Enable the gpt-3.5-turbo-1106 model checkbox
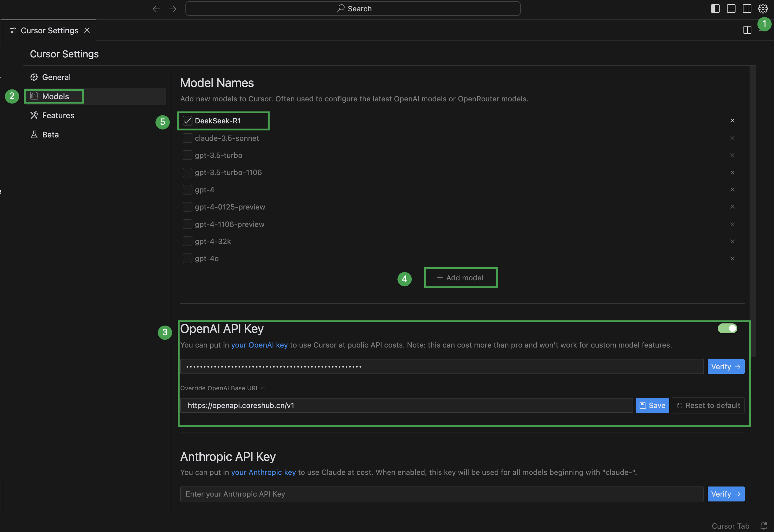Image resolution: width=774 pixels, height=532 pixels. (x=187, y=172)
